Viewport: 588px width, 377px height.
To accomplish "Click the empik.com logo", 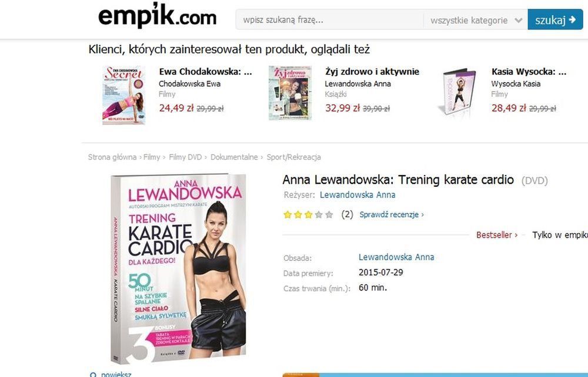I will point(157,16).
